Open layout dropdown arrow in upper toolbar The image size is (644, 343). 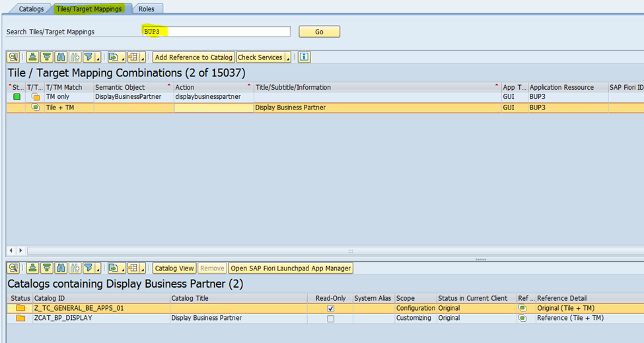(x=143, y=57)
